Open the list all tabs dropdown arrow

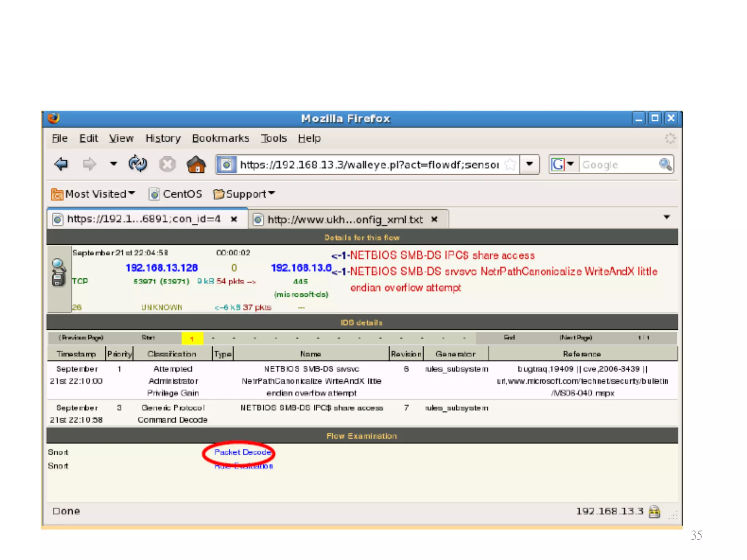click(x=666, y=217)
